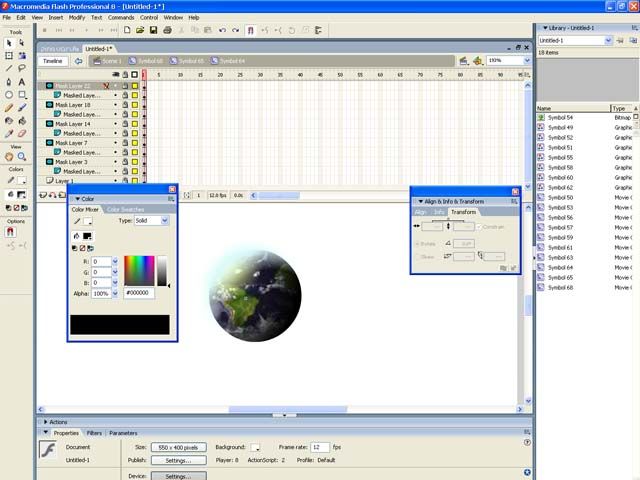Click the hex color #000000 field
Image resolution: width=640 pixels, height=480 pixels.
tap(139, 293)
